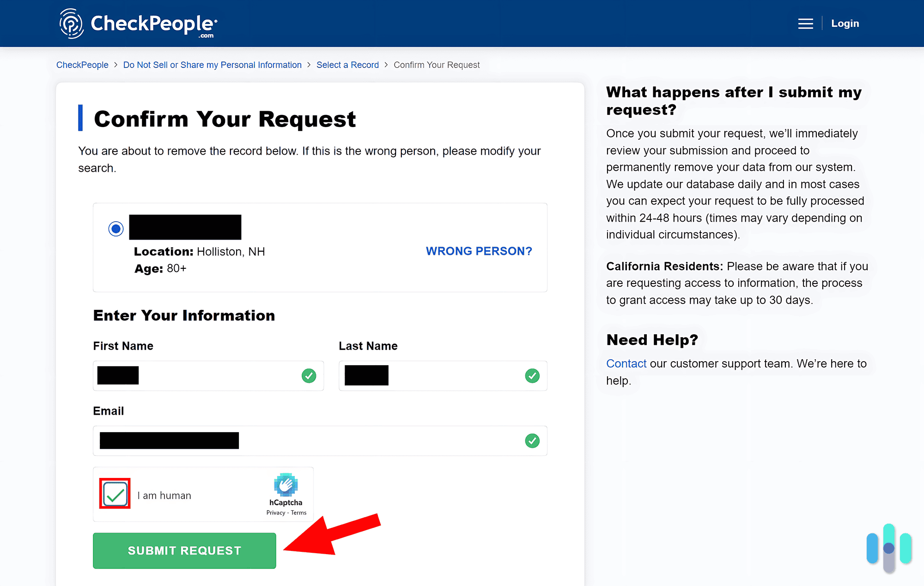Viewport: 924px width, 586px height.
Task: Open Do Not Sell or Share my Personal Information
Action: tap(212, 65)
